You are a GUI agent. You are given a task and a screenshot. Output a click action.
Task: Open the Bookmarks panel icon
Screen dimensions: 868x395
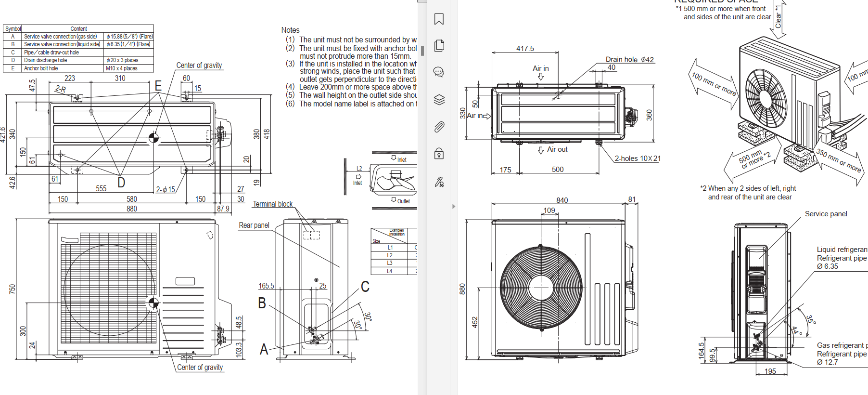[x=439, y=19]
